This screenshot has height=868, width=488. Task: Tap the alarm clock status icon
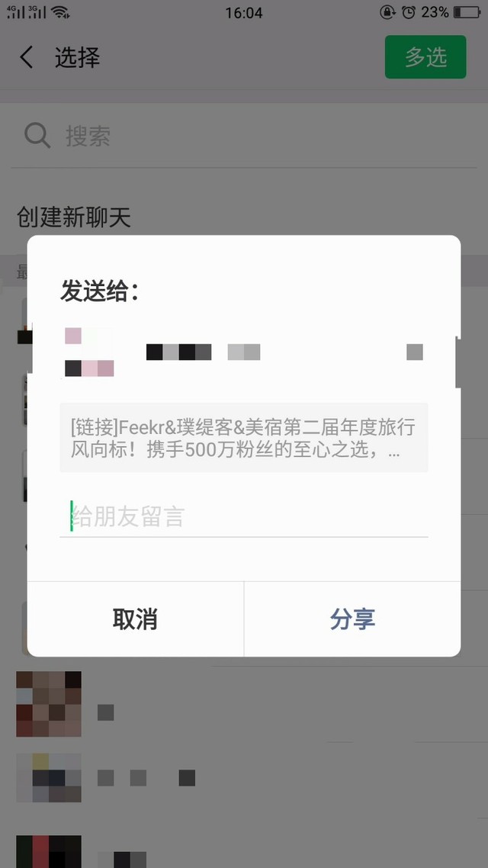coord(409,11)
